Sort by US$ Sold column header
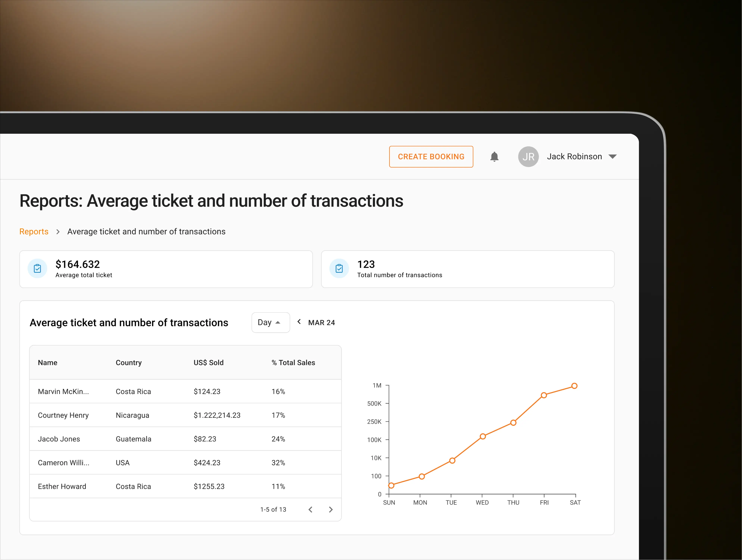742x560 pixels. [208, 363]
